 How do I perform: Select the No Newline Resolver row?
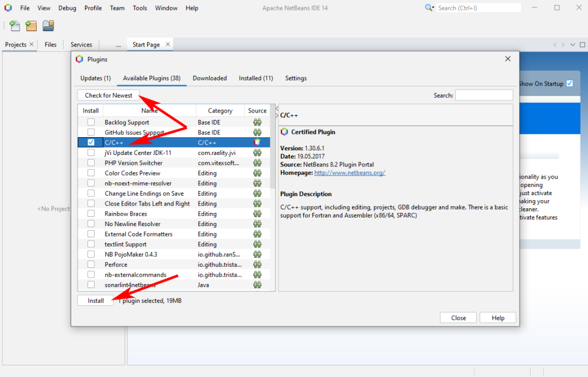[x=174, y=224]
